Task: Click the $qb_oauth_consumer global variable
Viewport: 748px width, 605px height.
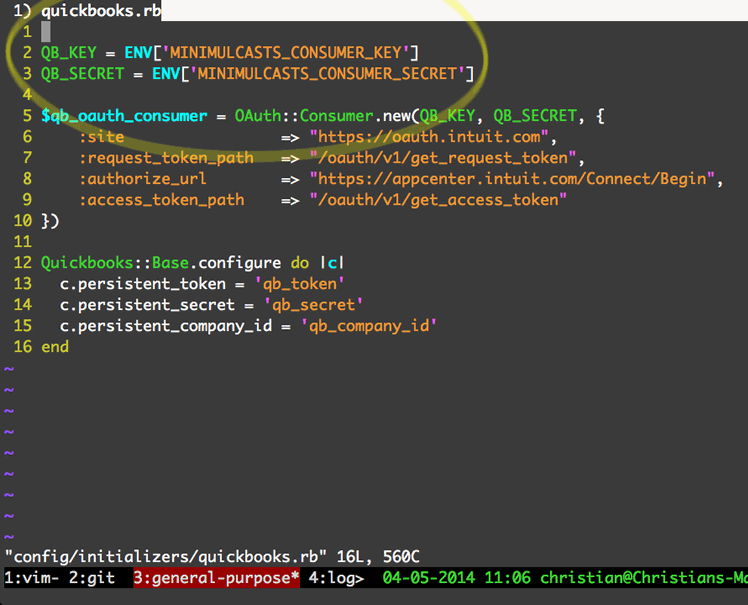Action: pyautogui.click(x=124, y=116)
